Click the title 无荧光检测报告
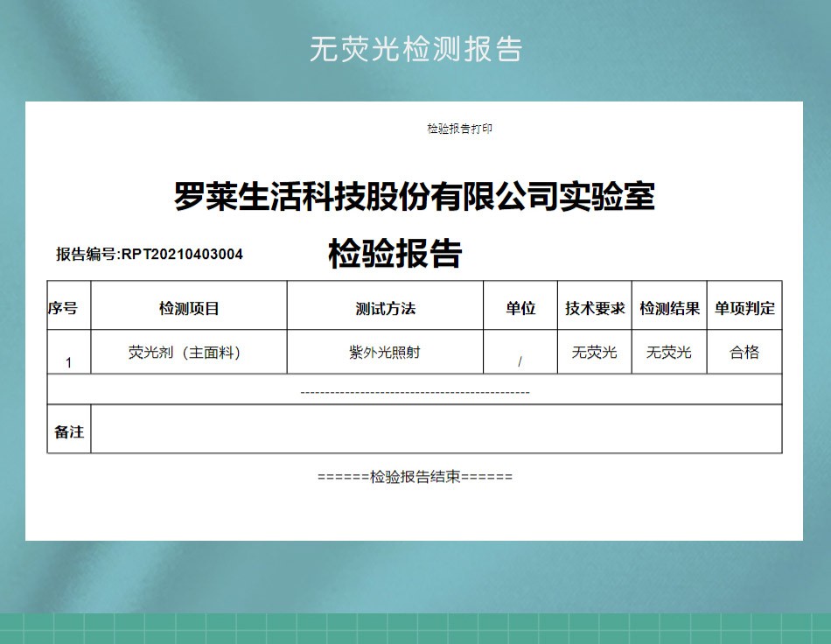831x644 pixels. click(416, 49)
